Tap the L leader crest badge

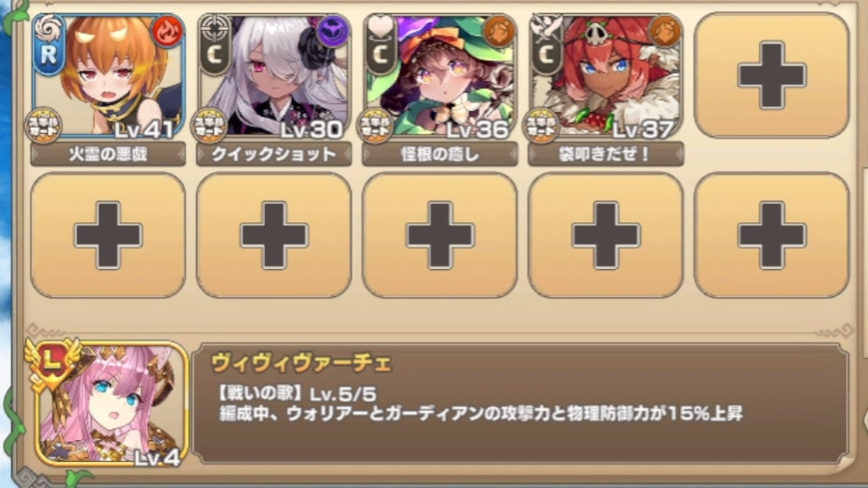coord(51,362)
